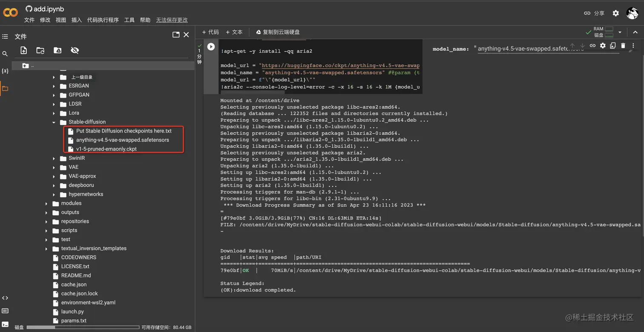Refresh the file browser listing
Screen dimensions: 644x332
[x=40, y=50]
